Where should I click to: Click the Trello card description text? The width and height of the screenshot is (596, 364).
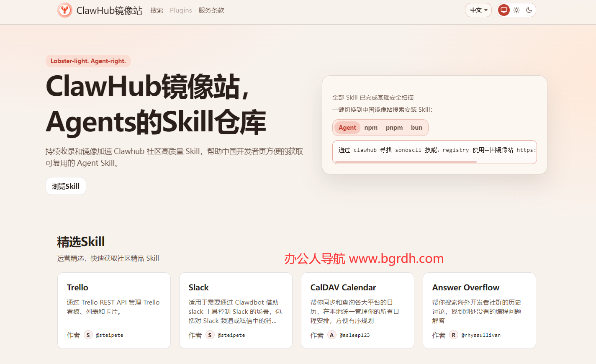click(113, 307)
